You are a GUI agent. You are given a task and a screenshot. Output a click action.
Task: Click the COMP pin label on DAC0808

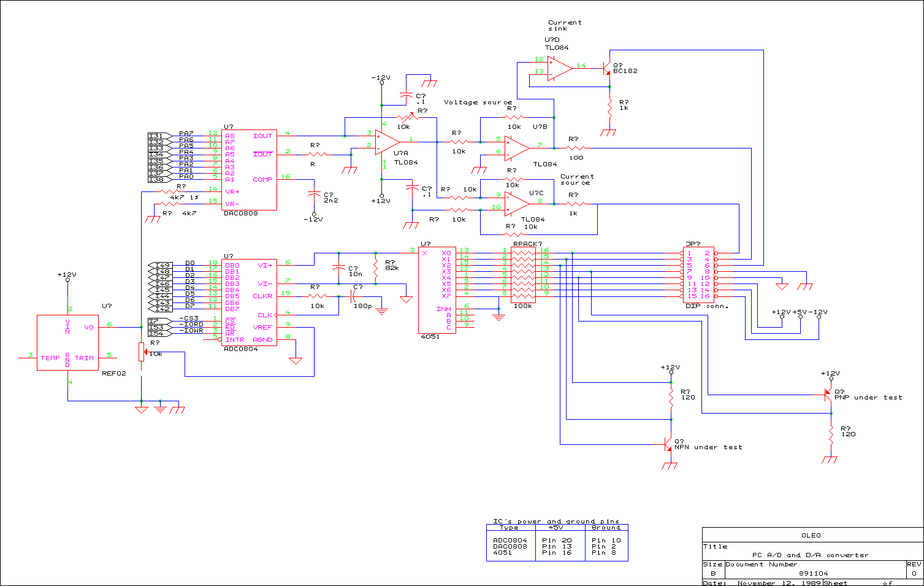tap(262, 179)
